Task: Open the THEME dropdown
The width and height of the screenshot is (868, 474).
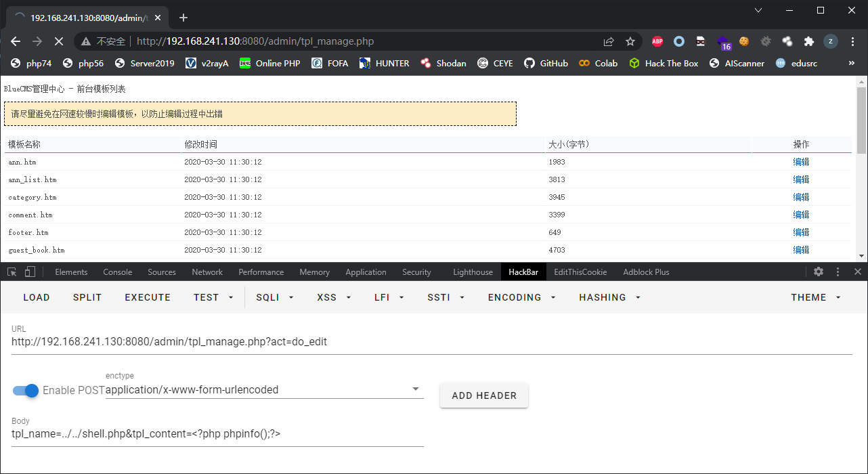Action: [816, 297]
